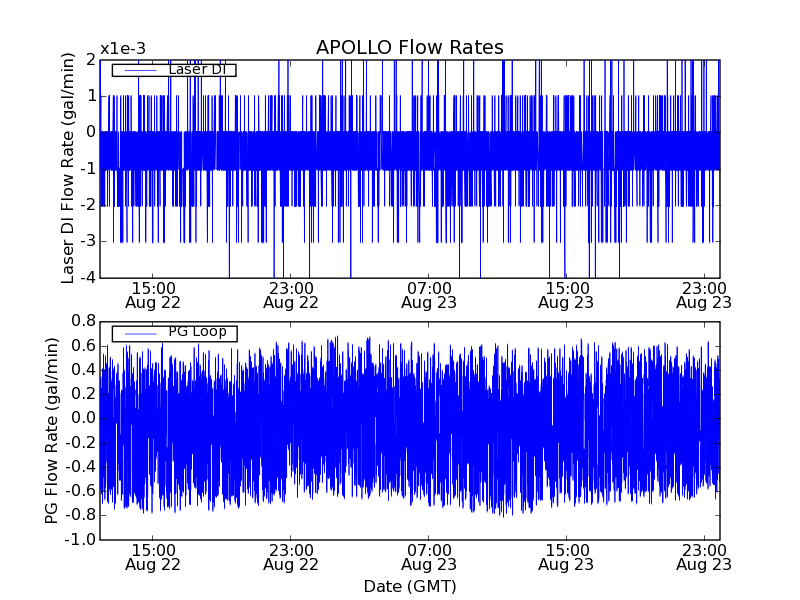Click the PG Loop legend entry text
The image size is (800, 600).
click(x=197, y=332)
